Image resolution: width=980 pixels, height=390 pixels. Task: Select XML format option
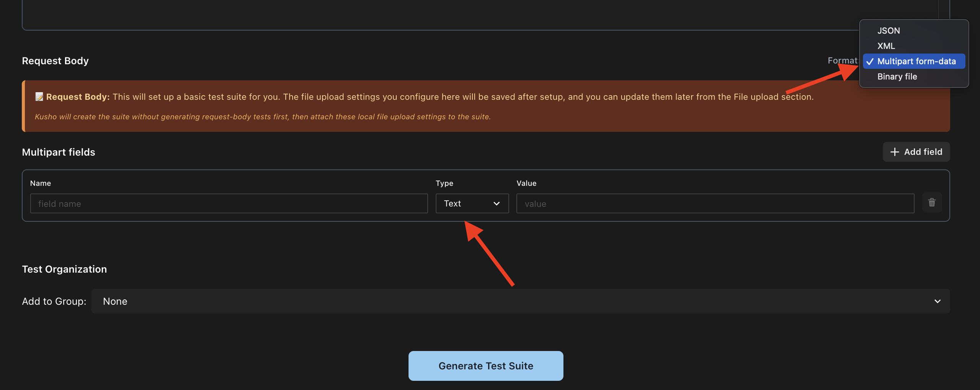pyautogui.click(x=913, y=46)
